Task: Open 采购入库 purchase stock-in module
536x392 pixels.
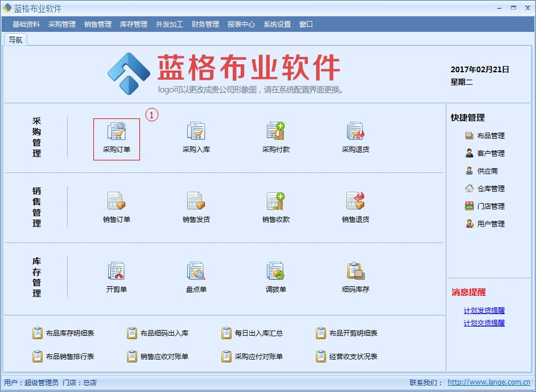Action: pos(196,132)
